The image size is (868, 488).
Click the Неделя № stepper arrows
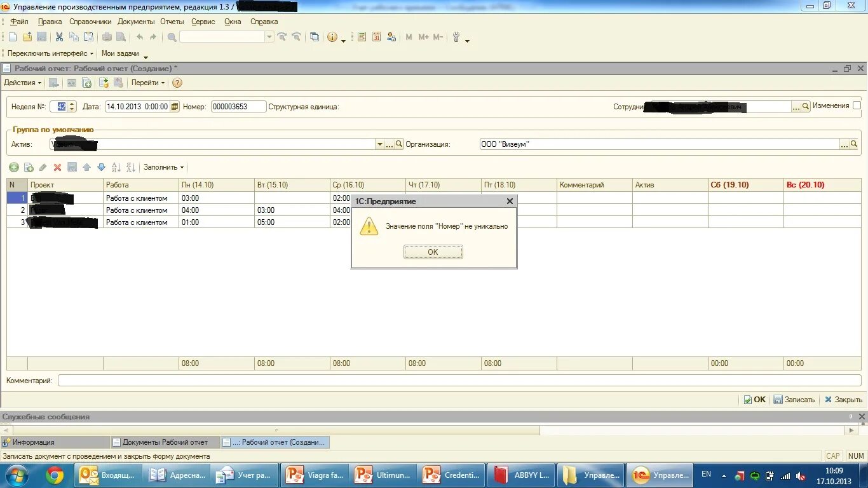[x=72, y=107]
